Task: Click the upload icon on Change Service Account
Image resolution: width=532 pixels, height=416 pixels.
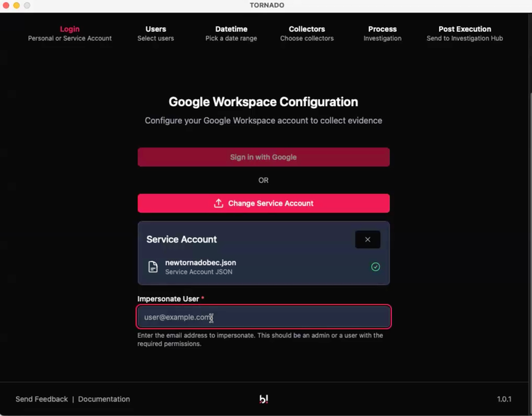Action: pos(218,203)
